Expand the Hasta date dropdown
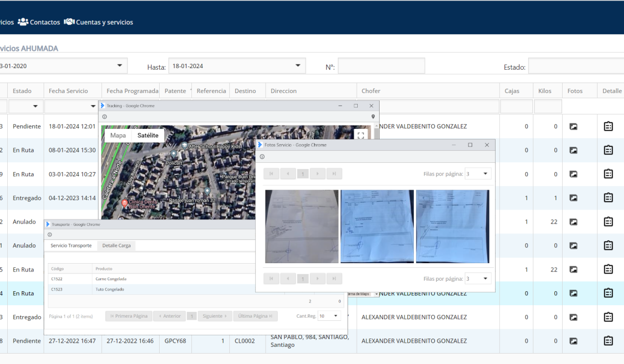The width and height of the screenshot is (624, 364). (x=298, y=66)
